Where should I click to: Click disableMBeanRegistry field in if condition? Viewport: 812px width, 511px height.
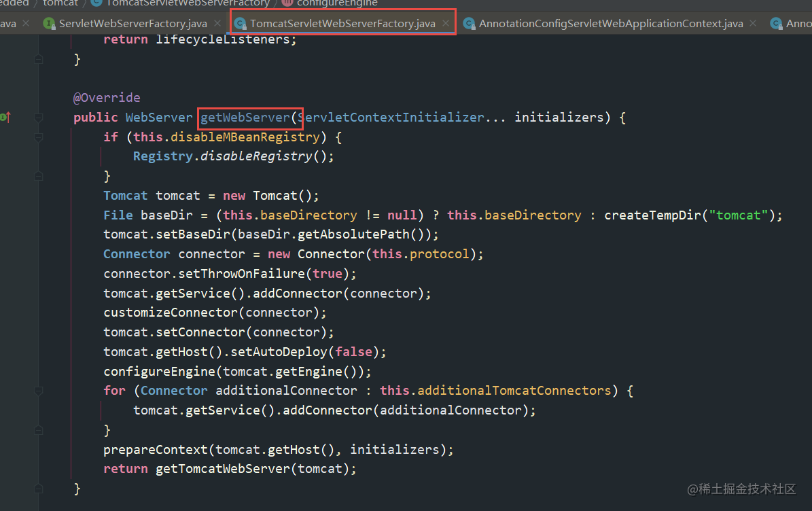tap(245, 137)
